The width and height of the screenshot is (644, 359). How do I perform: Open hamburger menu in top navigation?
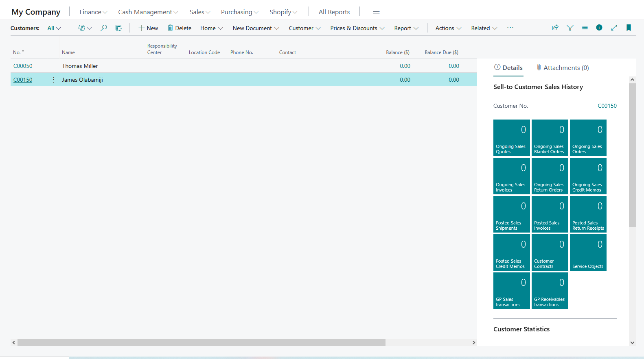tap(376, 12)
